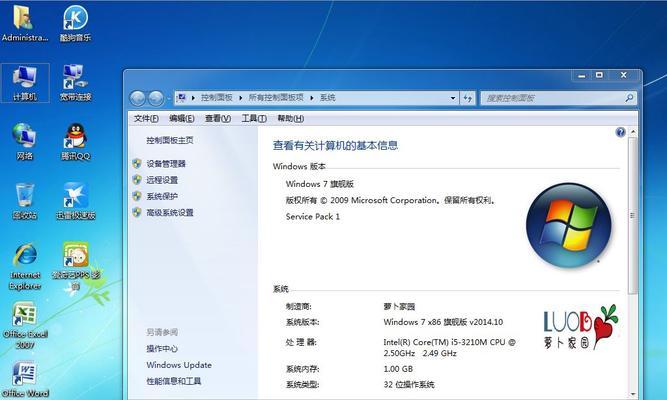Click the shield icon beside 设备管理器
Image resolution: width=667 pixels, height=400 pixels.
point(137,163)
